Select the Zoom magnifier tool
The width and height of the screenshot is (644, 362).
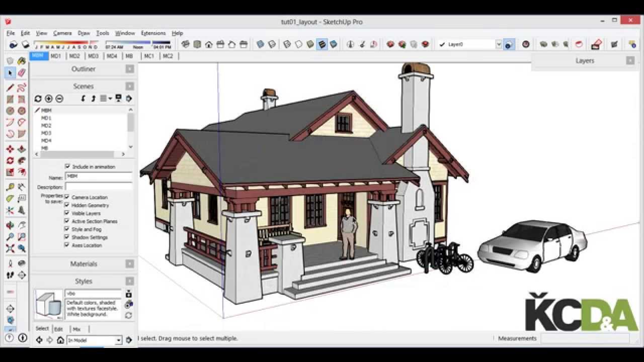point(10,237)
